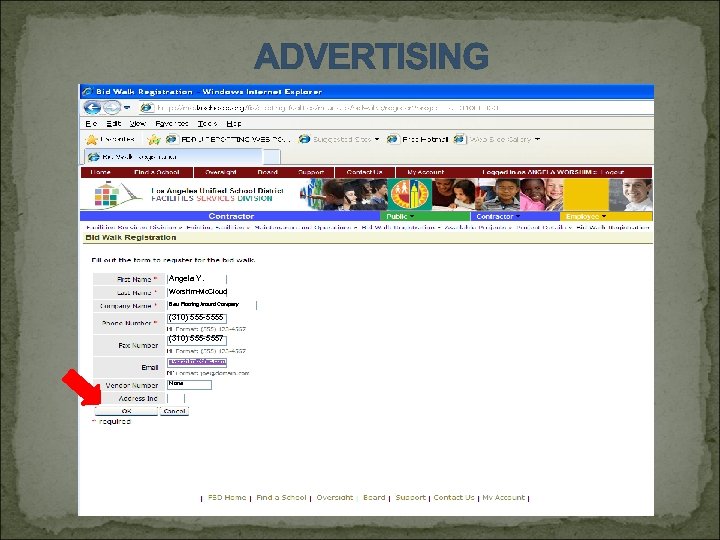Open the Favorites menu

click(172, 124)
